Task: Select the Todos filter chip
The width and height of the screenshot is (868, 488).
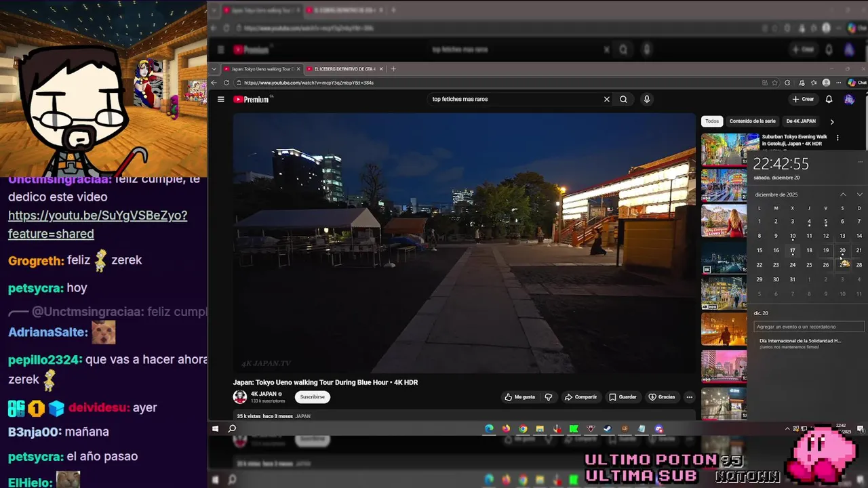Action: point(712,121)
